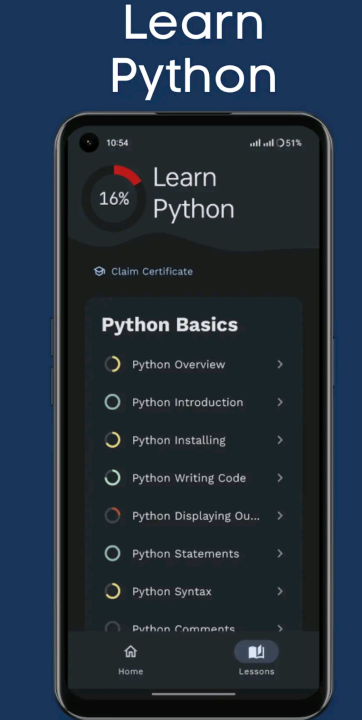The height and width of the screenshot is (720, 362).
Task: Click progress ring beside Python Statements
Action: click(113, 554)
